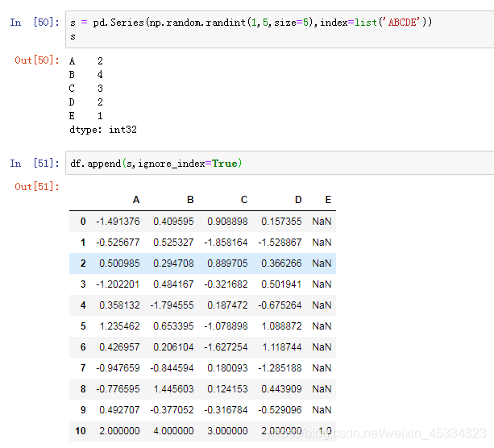Image resolution: width=494 pixels, height=448 pixels.
Task: Click cell value -0.377052
Action: [x=172, y=410]
